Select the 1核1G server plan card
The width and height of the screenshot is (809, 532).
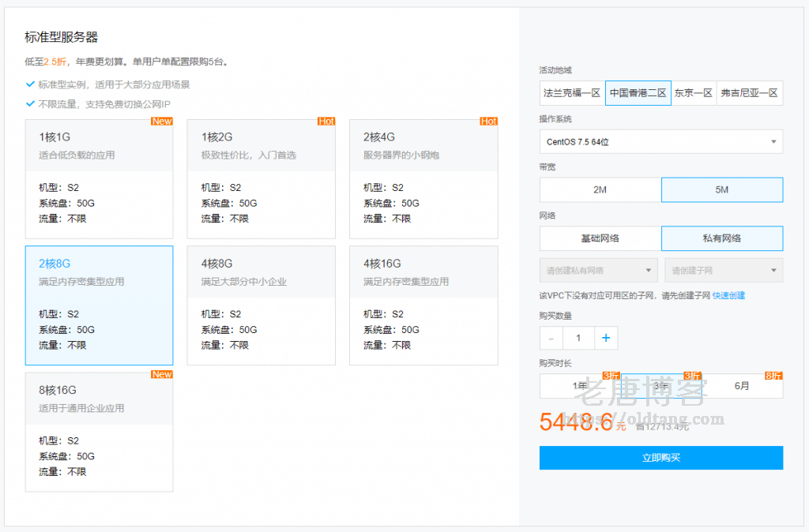[99, 178]
